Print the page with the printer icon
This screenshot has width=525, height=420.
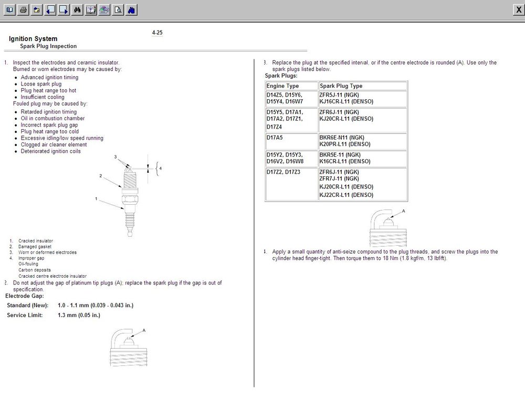point(23,10)
